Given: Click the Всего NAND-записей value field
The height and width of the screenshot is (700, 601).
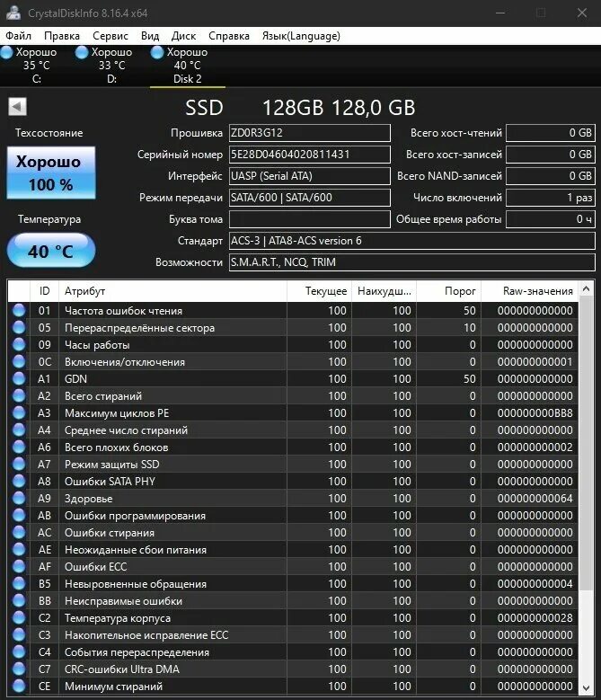Looking at the screenshot, I should pyautogui.click(x=551, y=176).
